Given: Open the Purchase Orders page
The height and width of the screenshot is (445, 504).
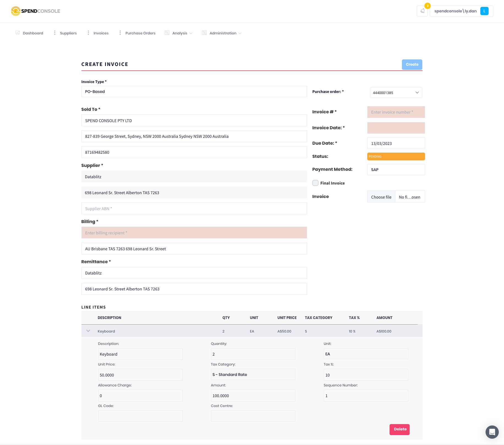Looking at the screenshot, I should click(140, 33).
